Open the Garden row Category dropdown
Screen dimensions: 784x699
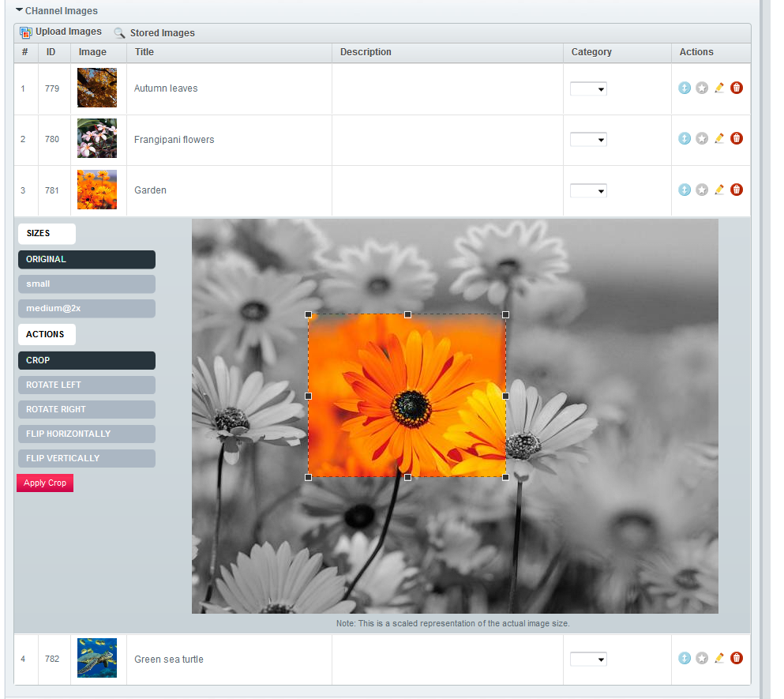[588, 190]
